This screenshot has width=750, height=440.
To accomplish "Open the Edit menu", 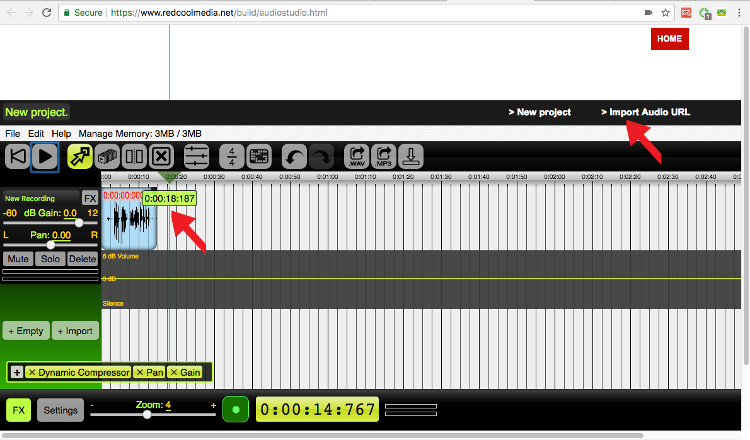I will tap(36, 133).
